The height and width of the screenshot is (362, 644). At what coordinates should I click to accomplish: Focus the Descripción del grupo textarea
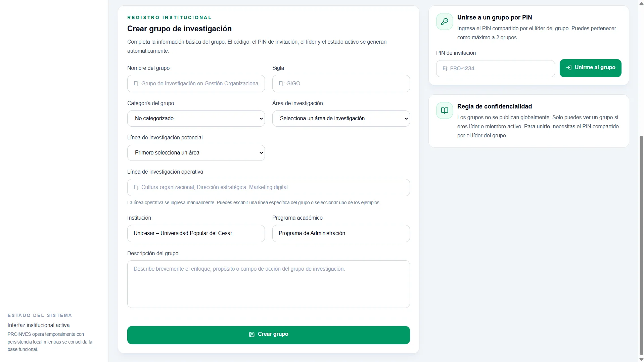click(269, 284)
